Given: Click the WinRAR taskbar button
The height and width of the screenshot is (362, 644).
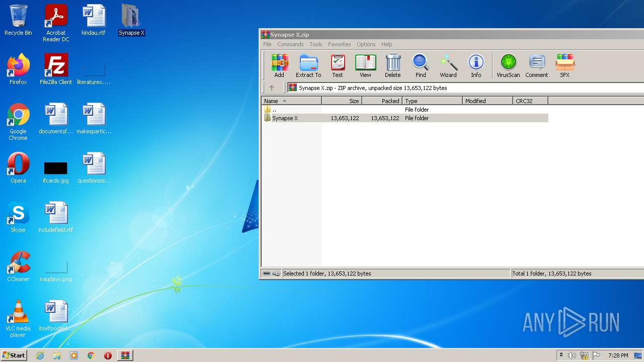Looking at the screenshot, I should point(125,355).
